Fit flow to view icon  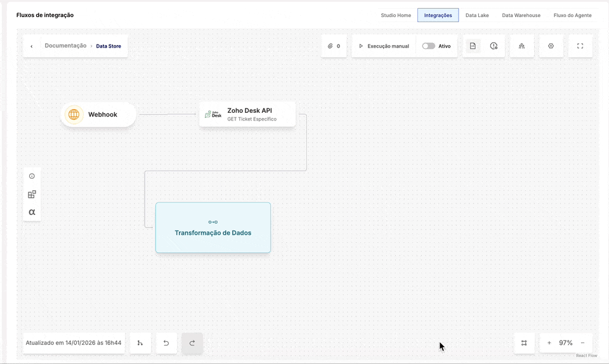pos(524,343)
